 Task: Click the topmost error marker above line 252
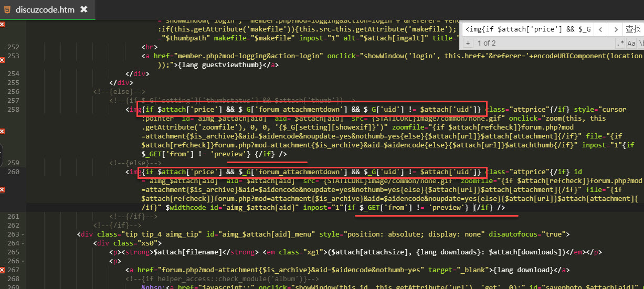[2, 25]
